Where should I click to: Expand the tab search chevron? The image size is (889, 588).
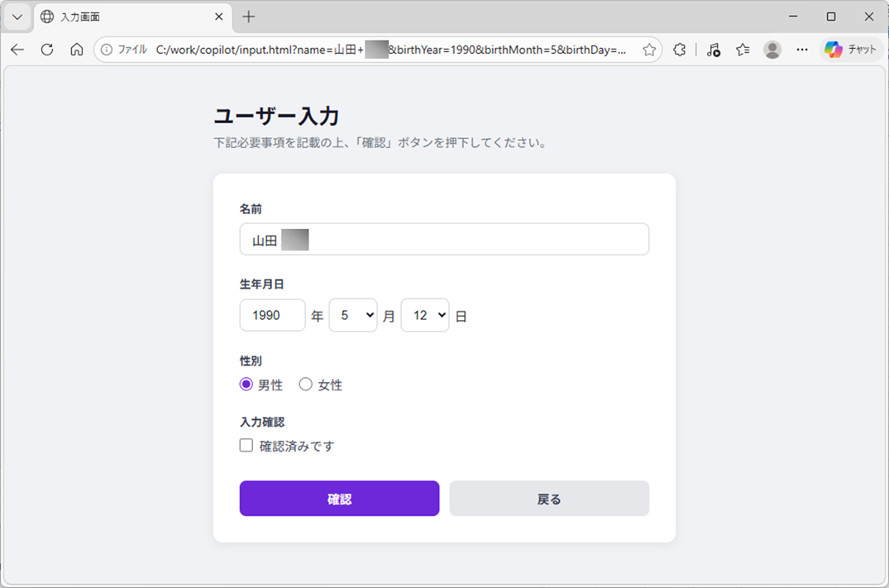(x=17, y=17)
